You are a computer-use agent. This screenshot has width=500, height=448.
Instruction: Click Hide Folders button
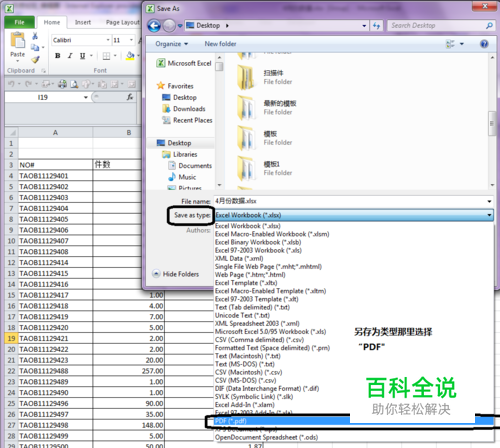[176, 274]
